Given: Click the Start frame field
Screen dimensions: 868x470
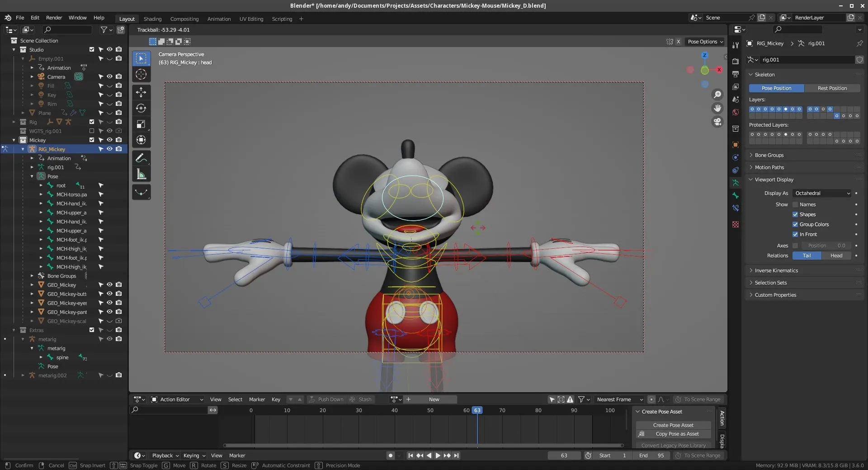Looking at the screenshot, I should pyautogui.click(x=612, y=456).
